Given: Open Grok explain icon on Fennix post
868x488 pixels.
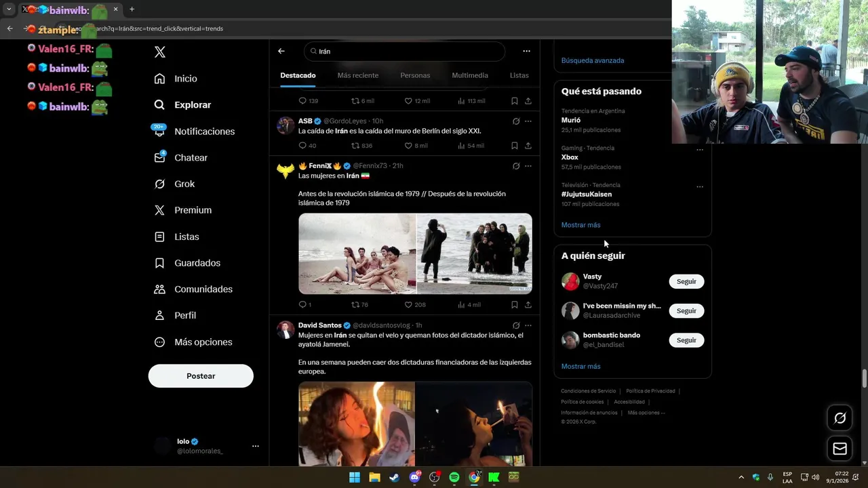Looking at the screenshot, I should coord(516,166).
